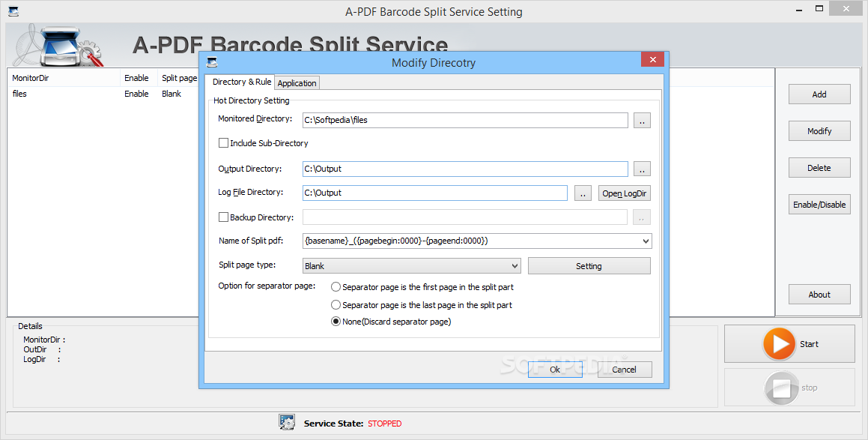
Task: Select None (Discard separator page) option
Action: [336, 322]
